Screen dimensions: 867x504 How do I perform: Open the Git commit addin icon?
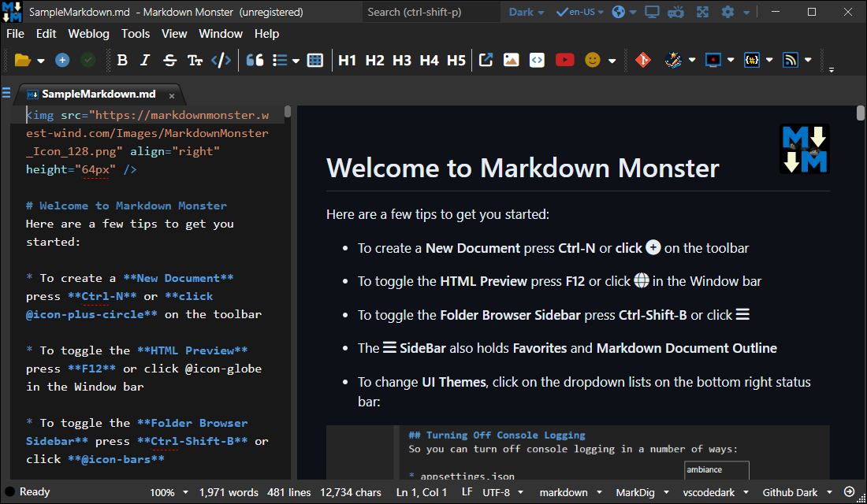[643, 60]
